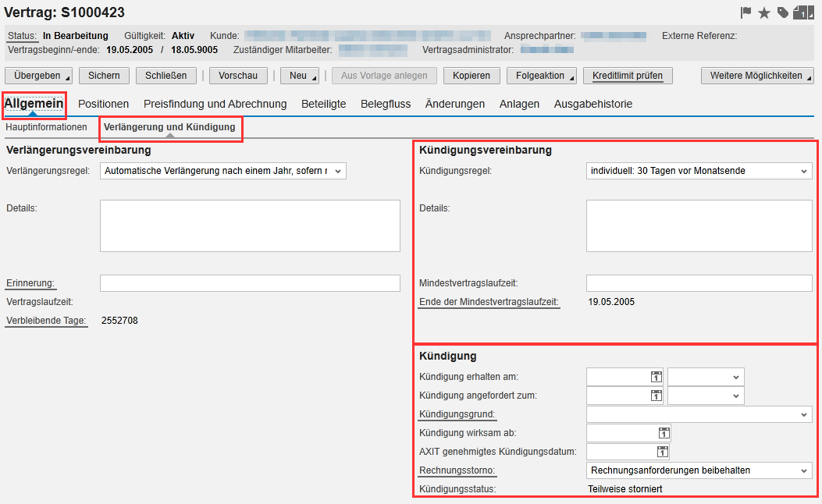
Task: Click the flag icon in header
Action: point(745,12)
